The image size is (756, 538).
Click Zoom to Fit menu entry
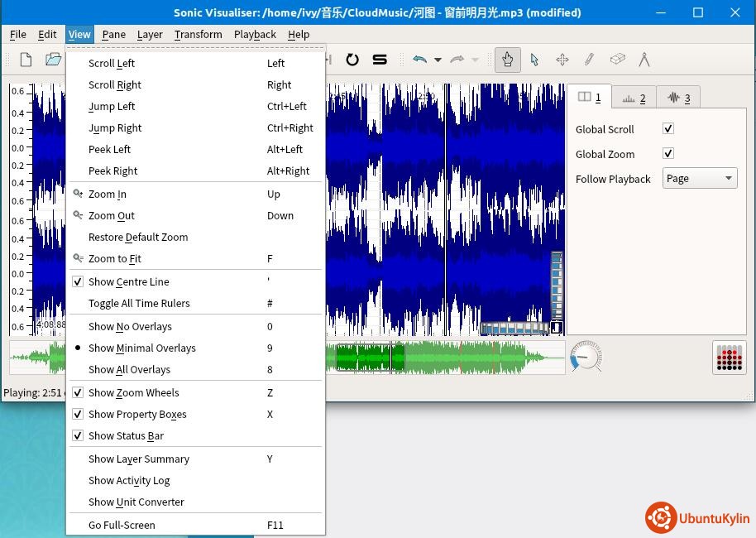tap(115, 258)
